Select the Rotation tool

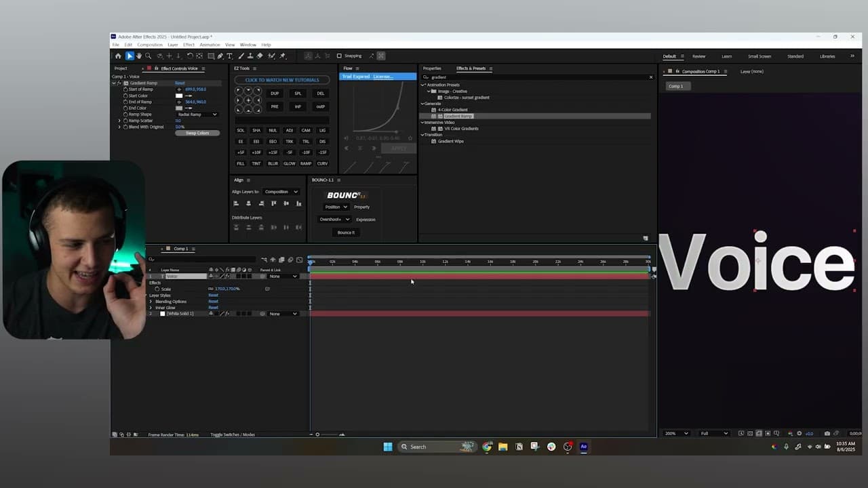pyautogui.click(x=190, y=56)
